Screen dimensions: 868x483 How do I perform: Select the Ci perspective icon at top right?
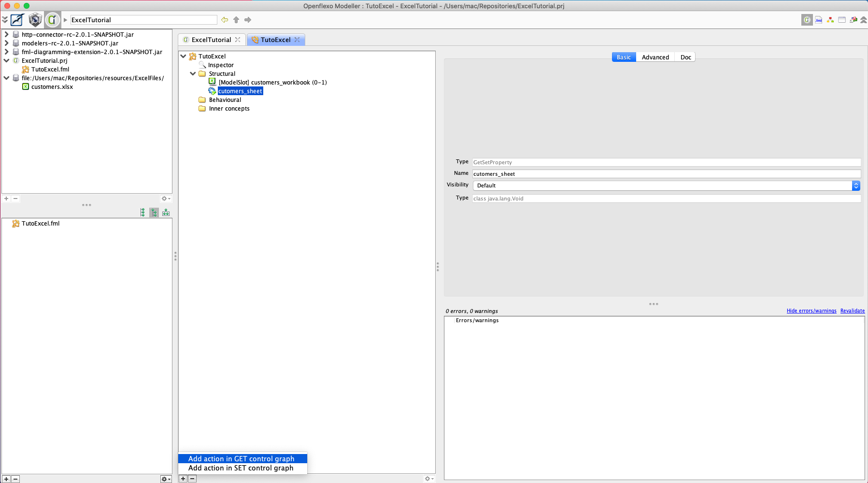click(x=807, y=20)
